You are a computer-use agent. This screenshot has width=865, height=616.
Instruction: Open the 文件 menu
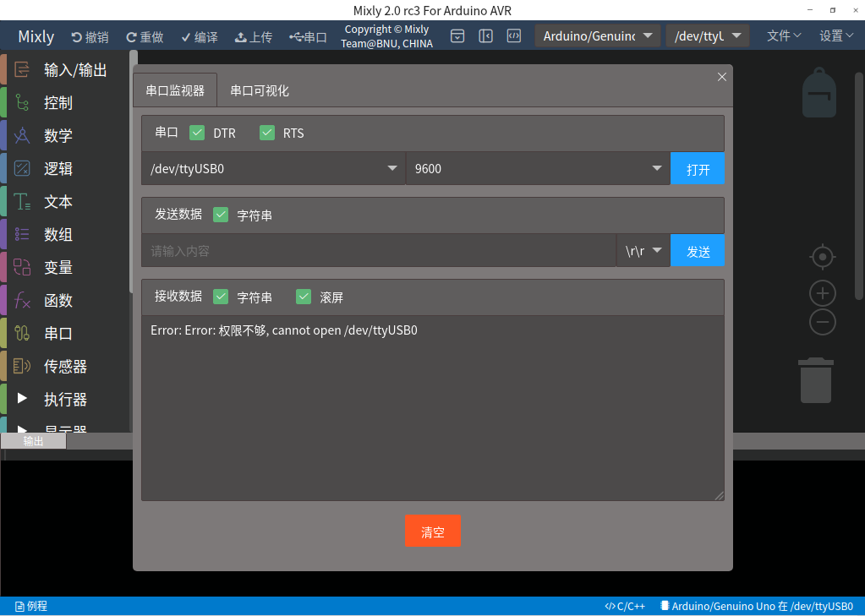[x=783, y=36]
